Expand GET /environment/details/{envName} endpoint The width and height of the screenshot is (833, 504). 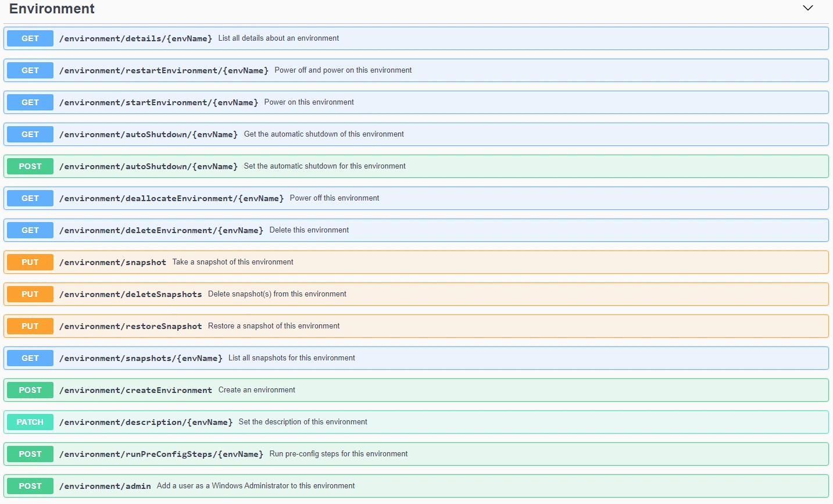pyautogui.click(x=416, y=38)
